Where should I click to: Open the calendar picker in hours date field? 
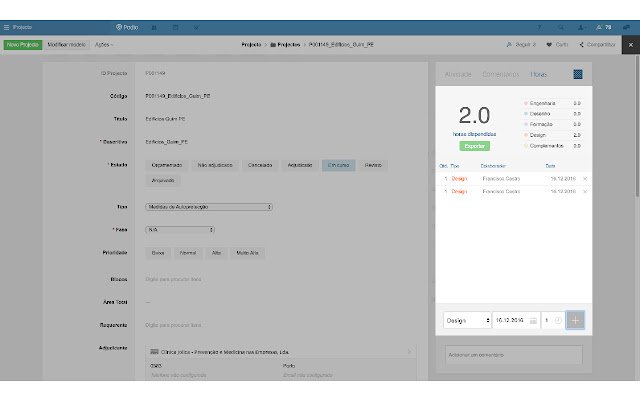point(533,321)
